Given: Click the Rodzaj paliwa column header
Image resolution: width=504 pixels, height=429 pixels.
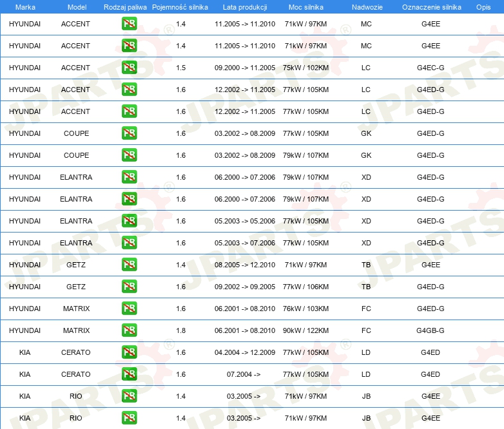Looking at the screenshot, I should tap(125, 7).
